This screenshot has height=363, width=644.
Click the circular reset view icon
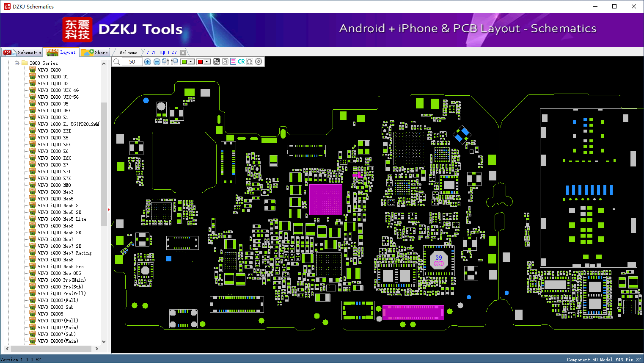point(259,61)
